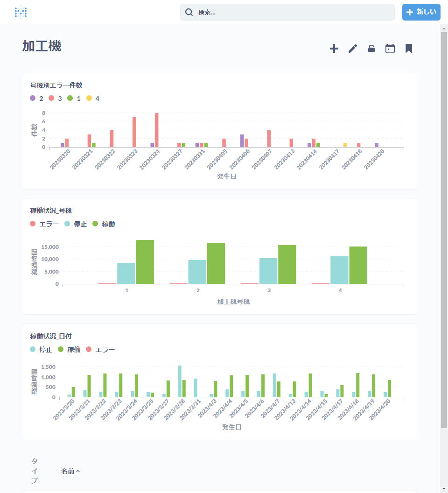
Task: Click the 新しい button
Action: coord(421,12)
